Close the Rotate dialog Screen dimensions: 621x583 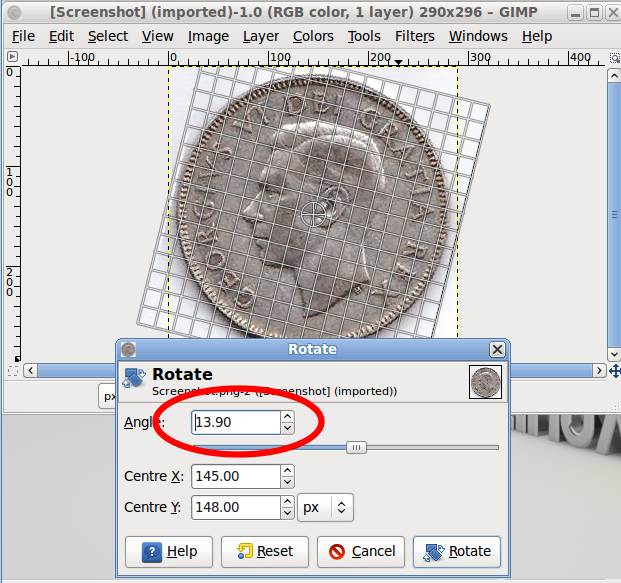pyautogui.click(x=497, y=349)
